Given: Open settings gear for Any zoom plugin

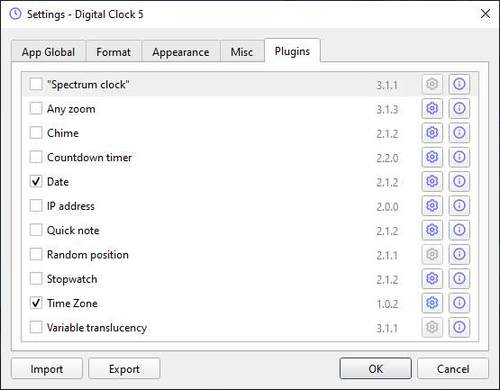Looking at the screenshot, I should coord(432,108).
